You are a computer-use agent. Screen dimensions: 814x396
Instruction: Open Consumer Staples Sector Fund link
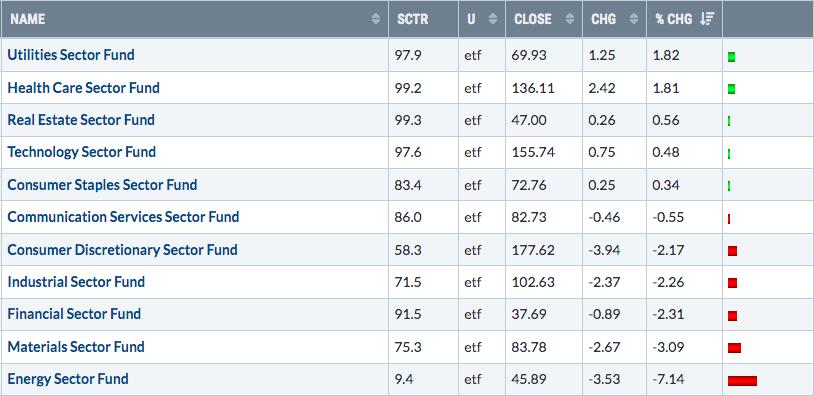tap(102, 184)
